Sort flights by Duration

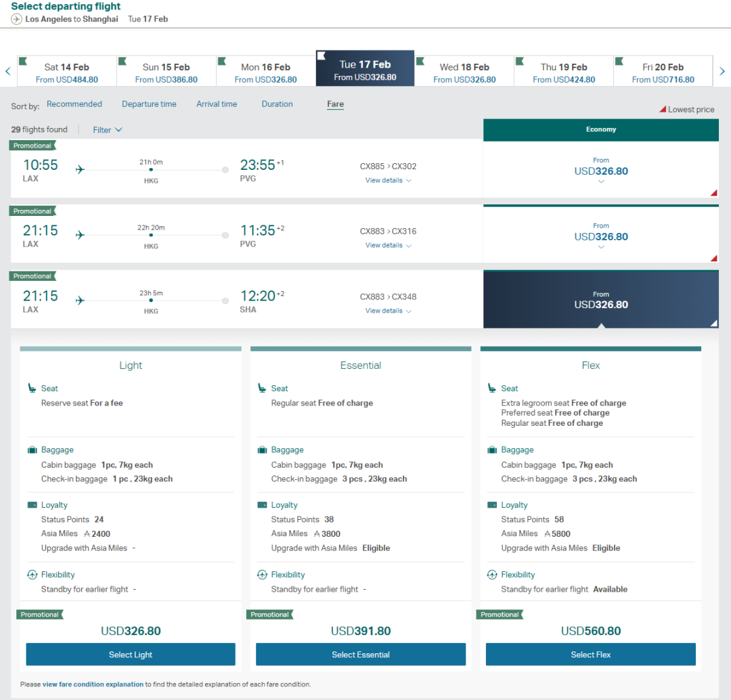click(277, 104)
